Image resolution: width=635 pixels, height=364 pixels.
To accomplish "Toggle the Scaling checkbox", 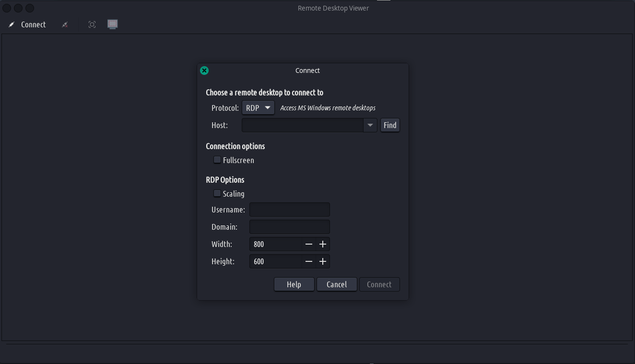I will click(x=217, y=193).
